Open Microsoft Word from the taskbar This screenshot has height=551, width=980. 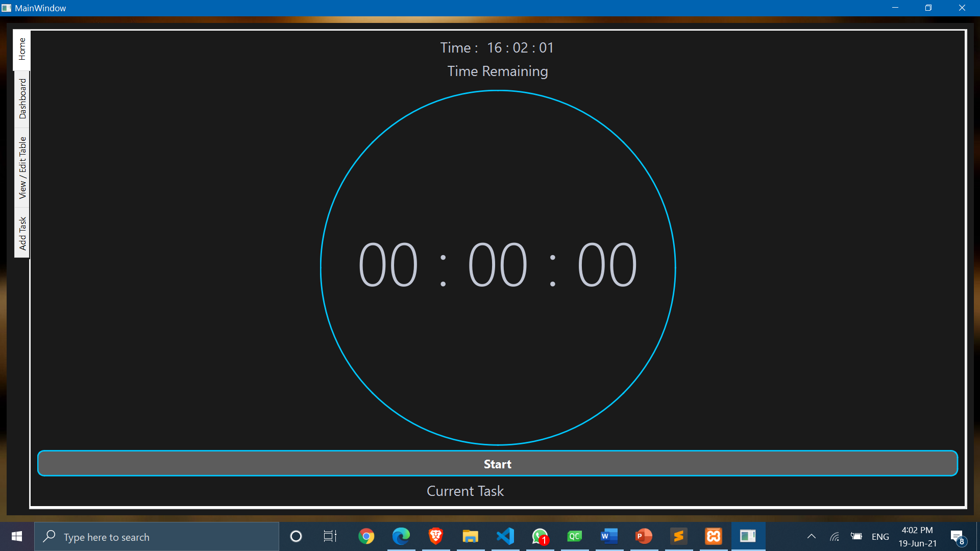609,536
